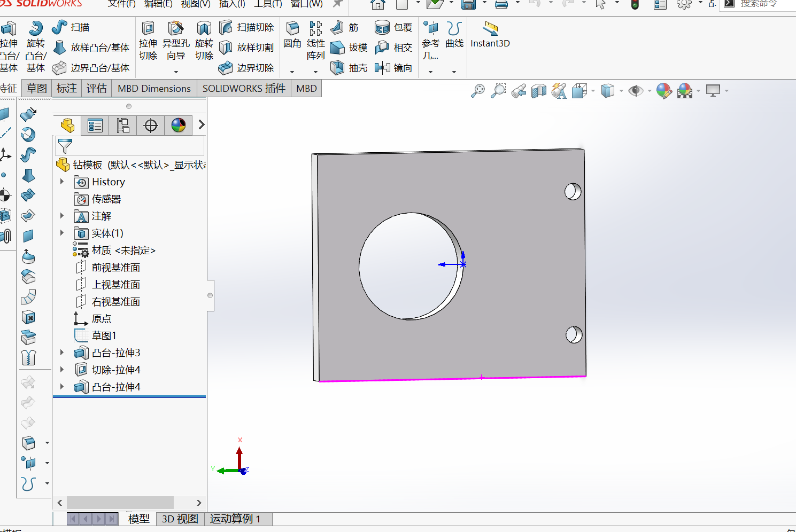Image resolution: width=796 pixels, height=532 pixels.
Task: Click the 包覆 wrap tool
Action: 393,27
